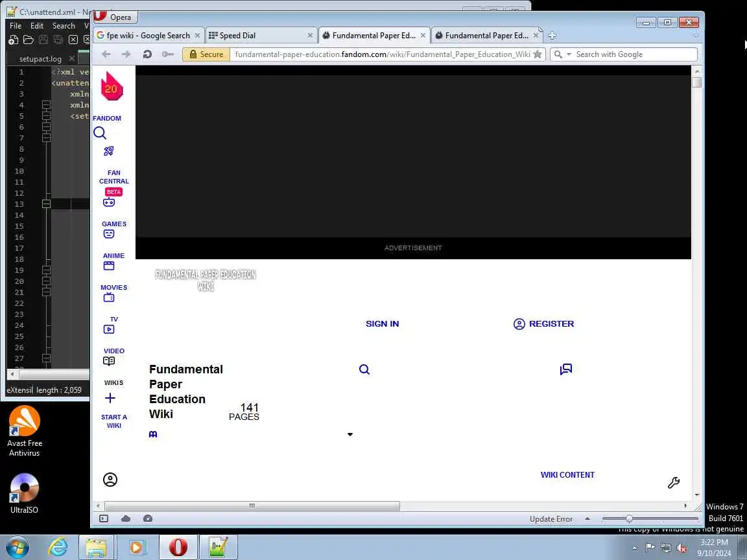The height and width of the screenshot is (560, 747).
Task: Bookmark page with the star icon
Action: tap(538, 54)
